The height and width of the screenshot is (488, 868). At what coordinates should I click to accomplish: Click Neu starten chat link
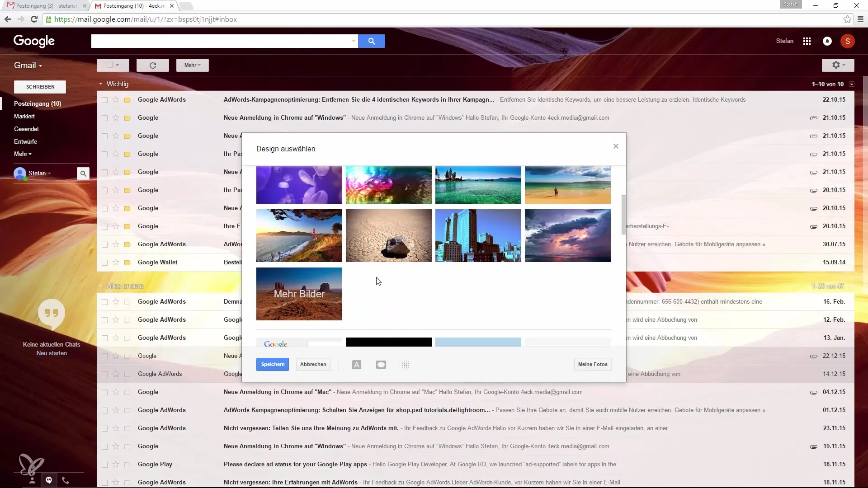(x=52, y=353)
